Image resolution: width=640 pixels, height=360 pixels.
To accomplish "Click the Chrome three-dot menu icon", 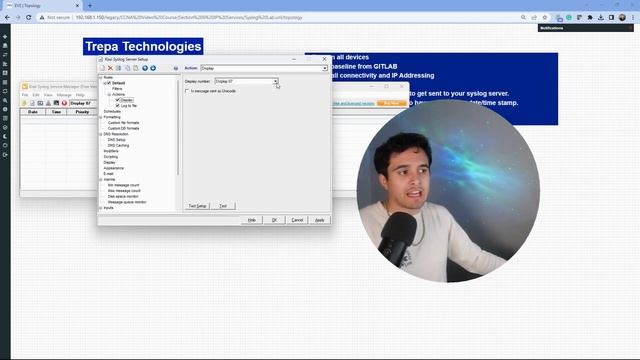I will point(633,18).
